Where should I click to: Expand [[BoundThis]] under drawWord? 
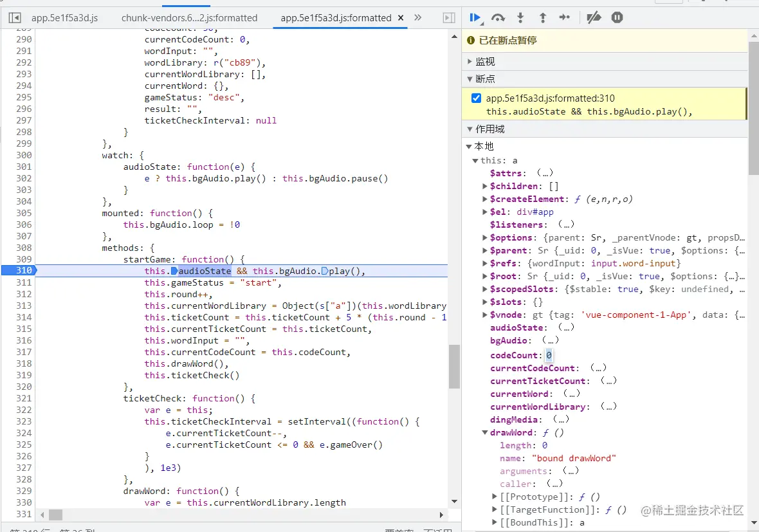tap(495, 522)
